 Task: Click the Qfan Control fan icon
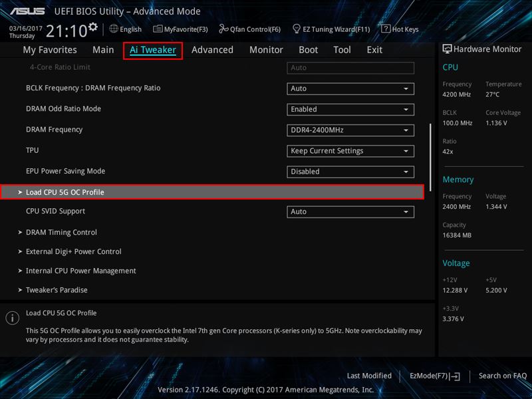point(223,29)
